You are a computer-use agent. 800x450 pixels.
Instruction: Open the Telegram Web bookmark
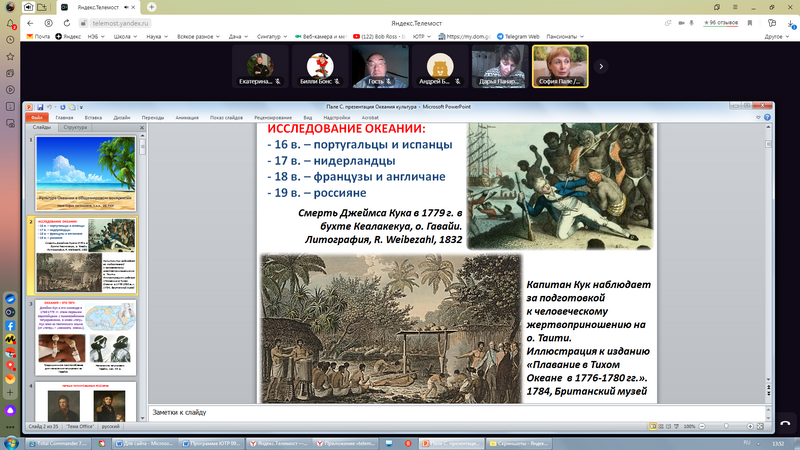(518, 36)
